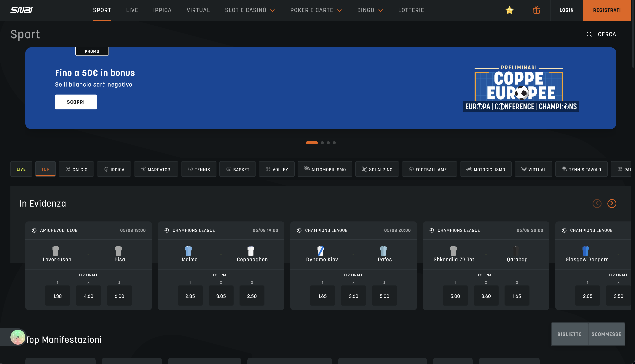This screenshot has width=635, height=364.
Task: Select the second carousel dot indicator
Action: (322, 143)
